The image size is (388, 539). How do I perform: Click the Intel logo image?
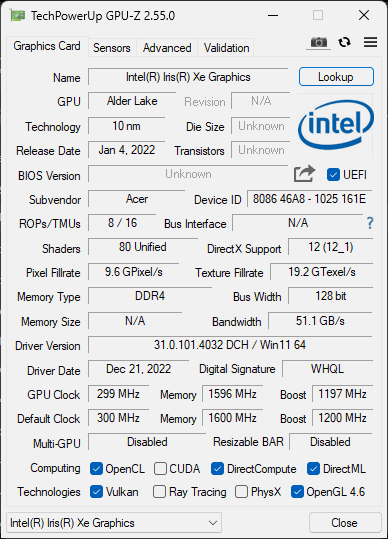[336, 125]
